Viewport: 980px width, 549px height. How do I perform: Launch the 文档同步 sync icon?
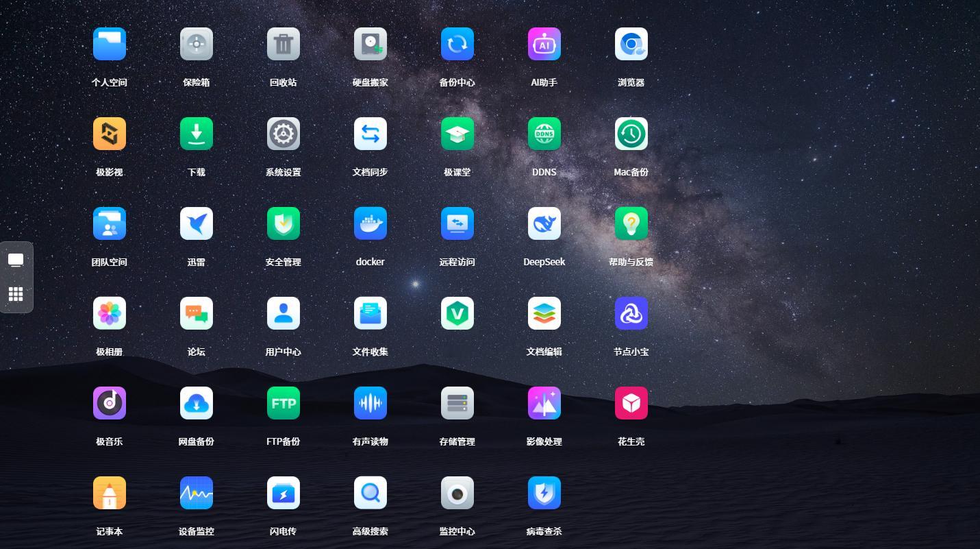pos(370,134)
